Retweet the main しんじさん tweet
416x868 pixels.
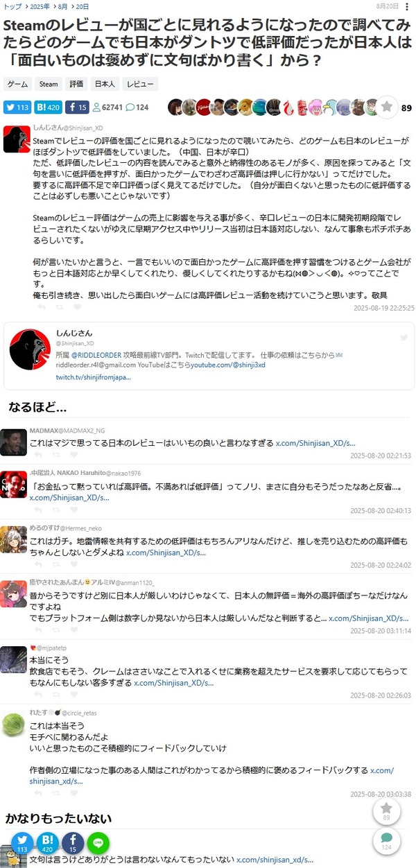[58, 307]
